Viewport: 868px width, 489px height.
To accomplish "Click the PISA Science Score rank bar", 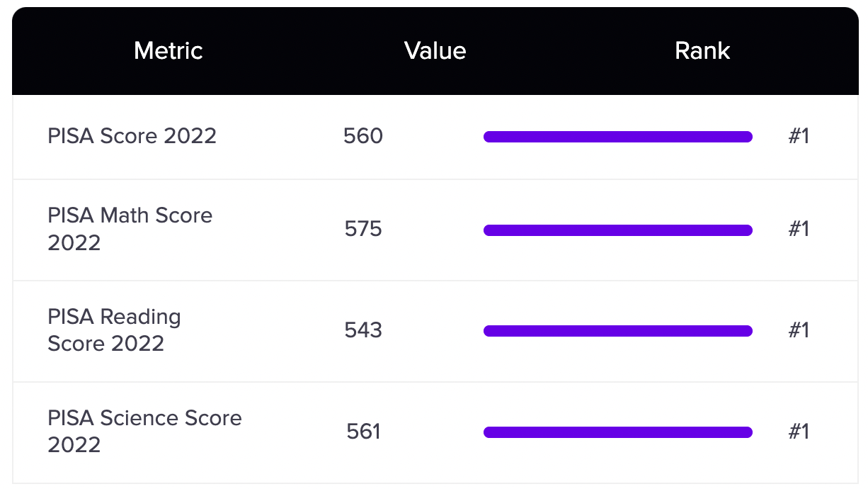I will point(618,432).
